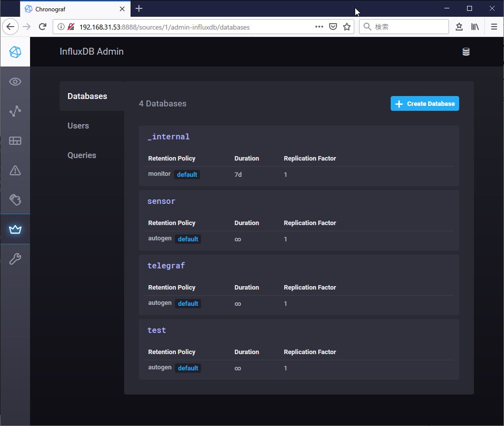Open the Library toolbar icon
The image size is (504, 426).
[x=475, y=27]
